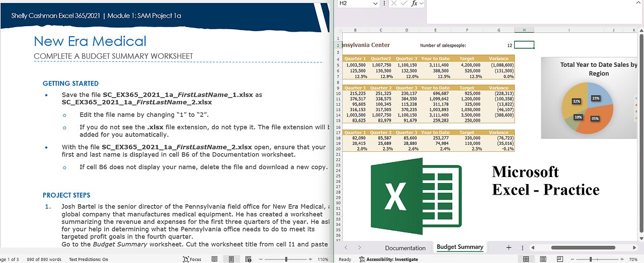Switch Word to Print Layout view

(231, 259)
